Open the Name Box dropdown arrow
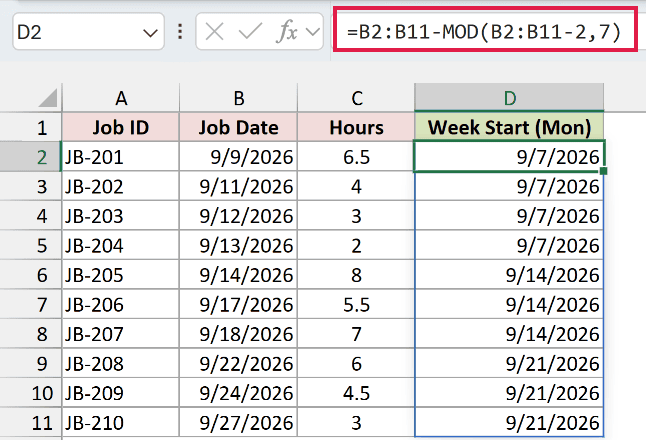646x440 pixels. point(150,32)
